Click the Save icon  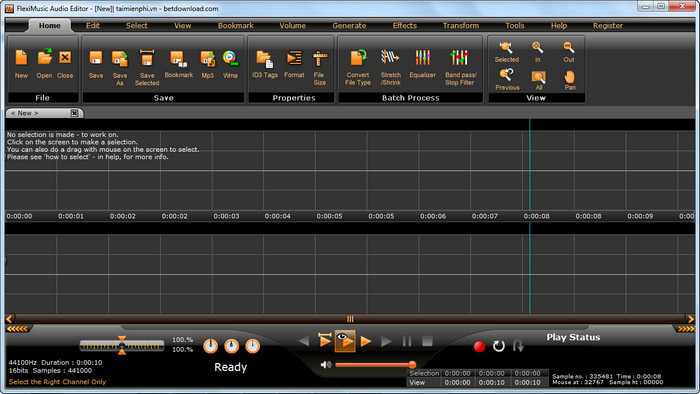pyautogui.click(x=96, y=58)
